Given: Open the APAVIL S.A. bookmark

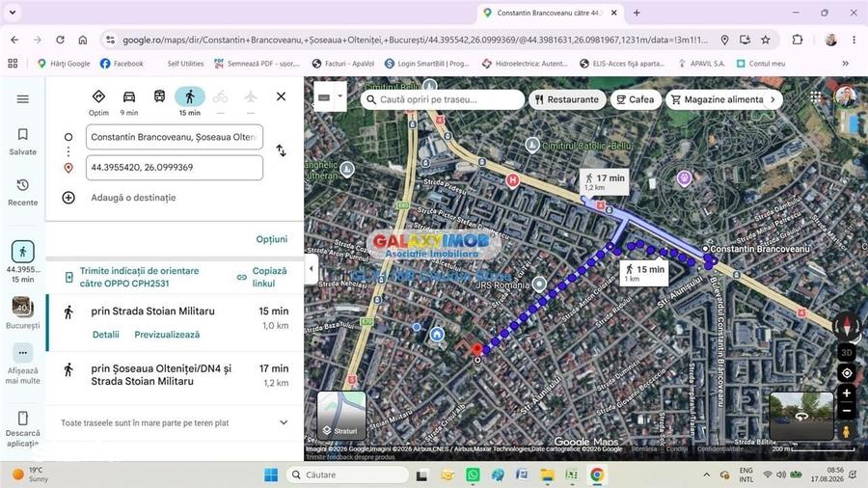Looking at the screenshot, I should tap(701, 64).
